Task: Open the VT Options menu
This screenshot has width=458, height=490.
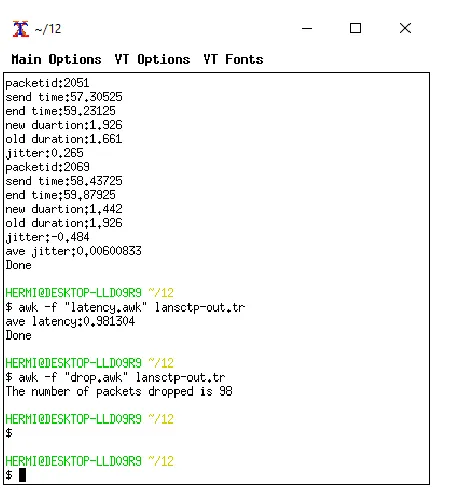Action: coord(152,59)
